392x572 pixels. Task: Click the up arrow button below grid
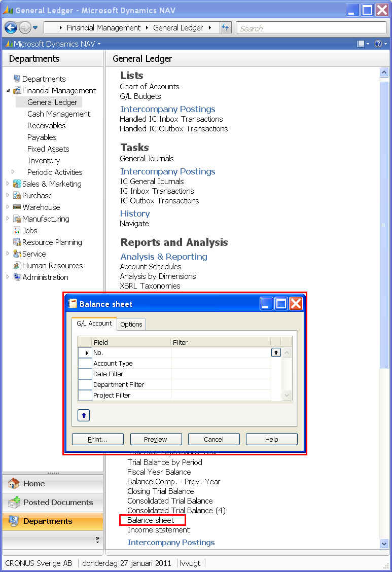[84, 415]
